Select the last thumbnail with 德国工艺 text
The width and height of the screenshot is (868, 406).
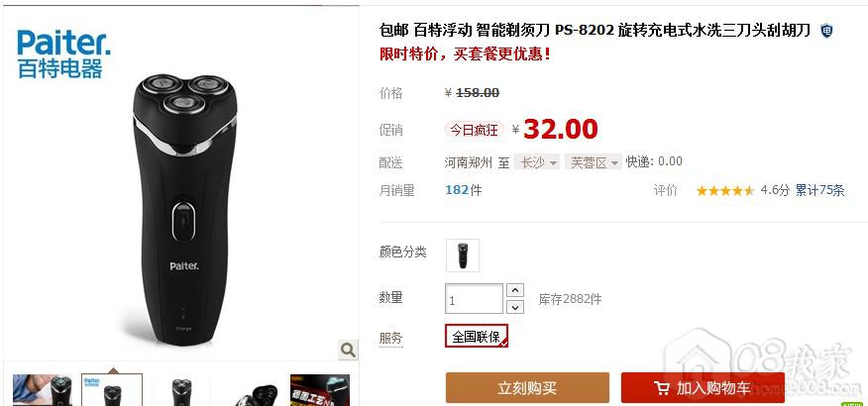(320, 390)
